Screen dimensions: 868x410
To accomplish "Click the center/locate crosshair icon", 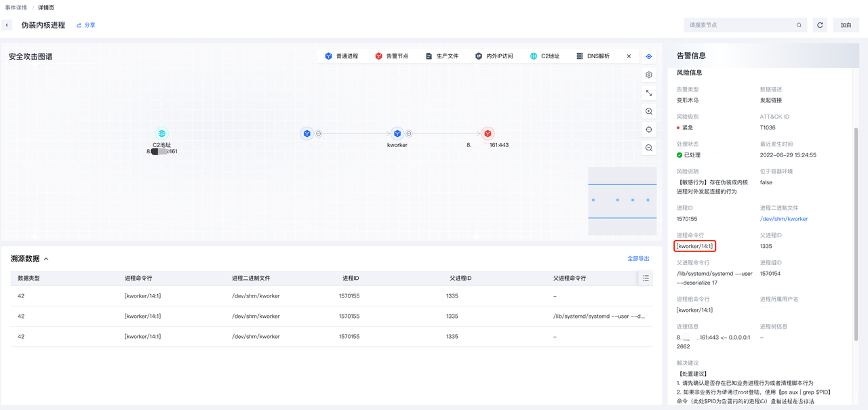I will (649, 129).
